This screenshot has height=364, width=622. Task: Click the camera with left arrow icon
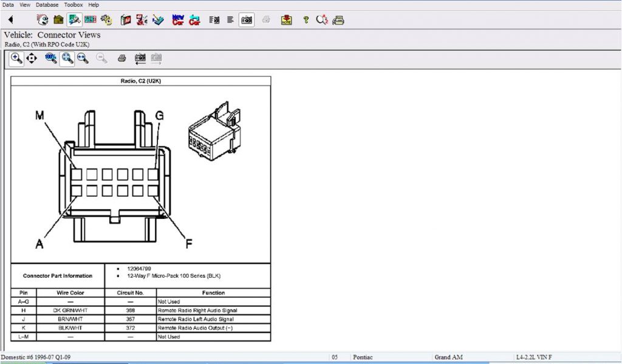(x=140, y=58)
